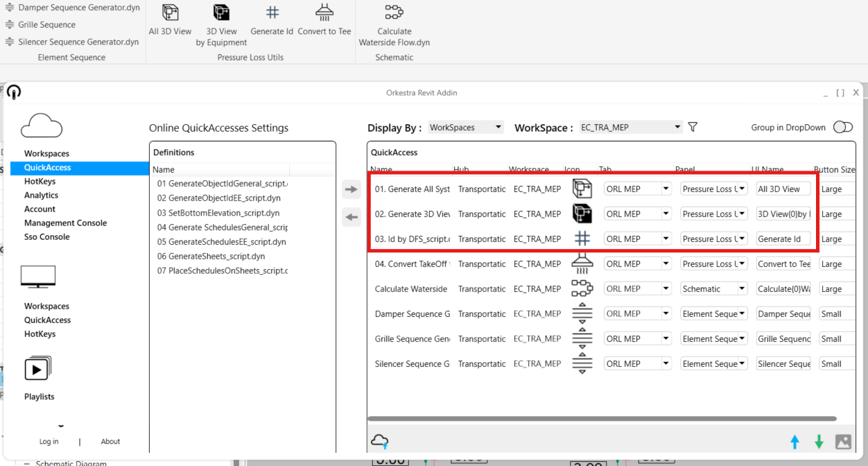Click the Name column header in Definitions
Viewport: 868px width, 466px height.
tap(220, 169)
